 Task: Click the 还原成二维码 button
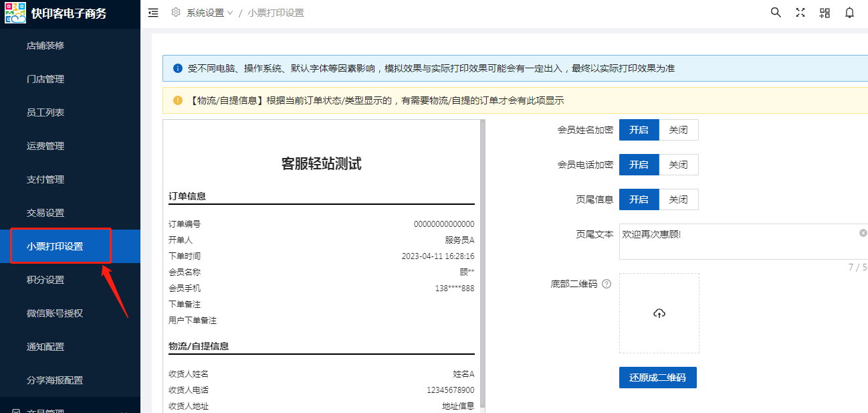click(x=657, y=378)
